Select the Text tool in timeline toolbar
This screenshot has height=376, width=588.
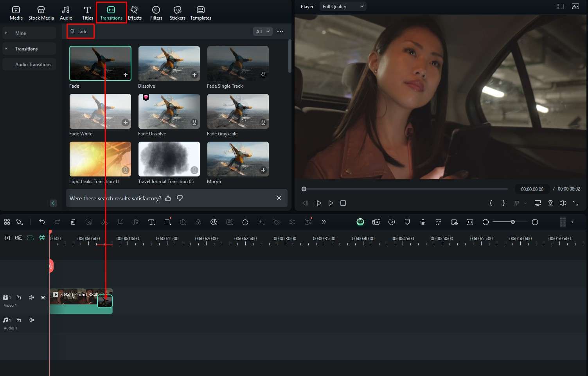point(151,222)
